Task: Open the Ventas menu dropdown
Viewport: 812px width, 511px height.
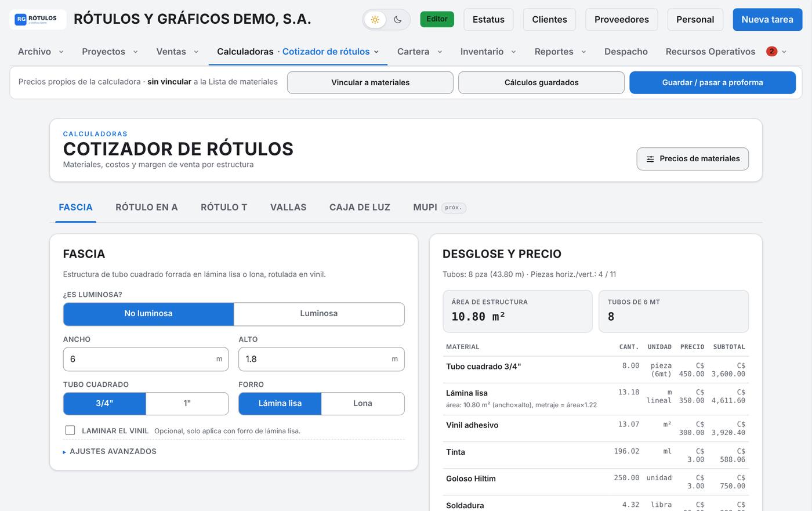Action: coord(177,52)
